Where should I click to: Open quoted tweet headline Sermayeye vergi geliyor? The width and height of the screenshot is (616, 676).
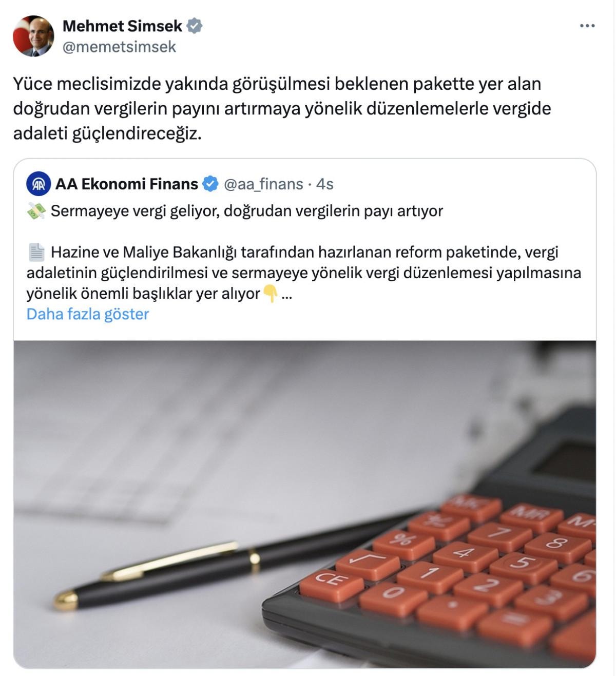(247, 211)
